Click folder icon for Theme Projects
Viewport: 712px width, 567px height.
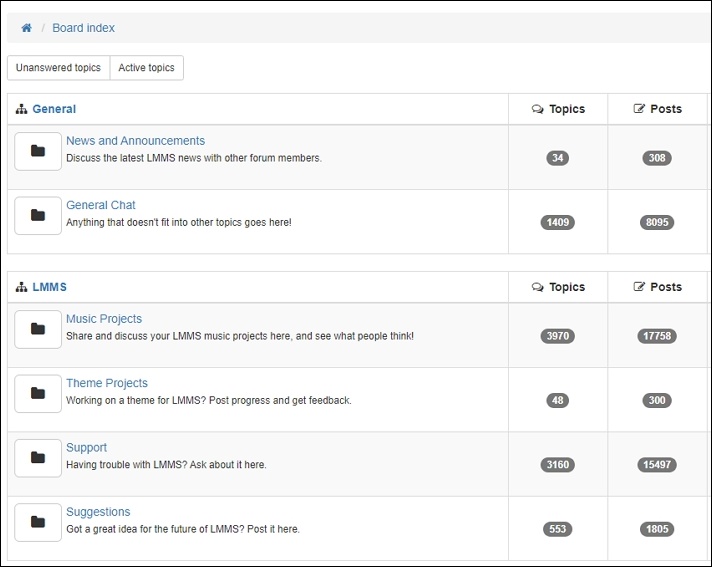(x=38, y=394)
